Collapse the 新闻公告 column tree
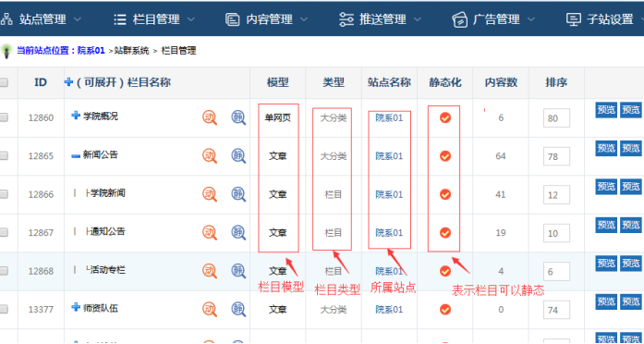The image size is (644, 344). (x=76, y=155)
